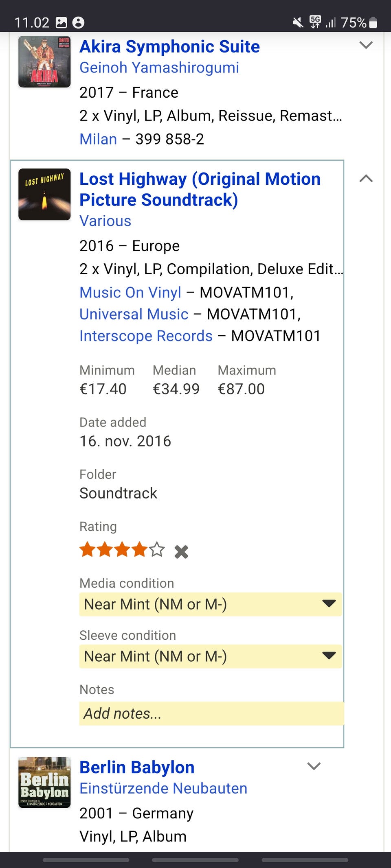Set rating to three stars

(x=122, y=549)
